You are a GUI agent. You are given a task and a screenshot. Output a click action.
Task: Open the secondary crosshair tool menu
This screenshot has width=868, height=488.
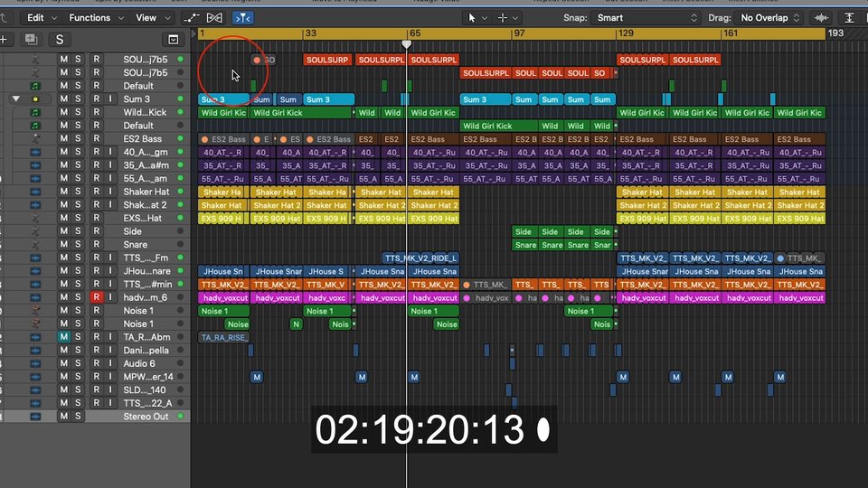(507, 18)
